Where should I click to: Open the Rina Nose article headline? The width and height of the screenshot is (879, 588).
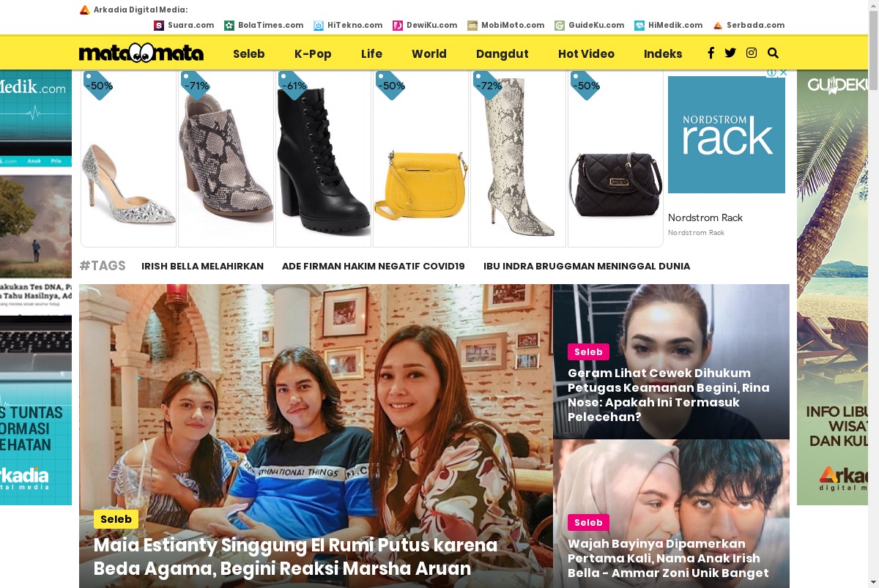click(669, 395)
